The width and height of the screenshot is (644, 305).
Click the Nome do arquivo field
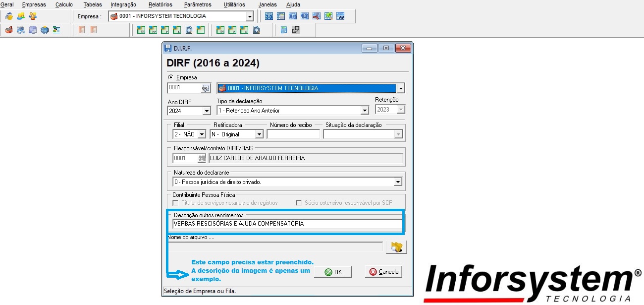(x=275, y=247)
